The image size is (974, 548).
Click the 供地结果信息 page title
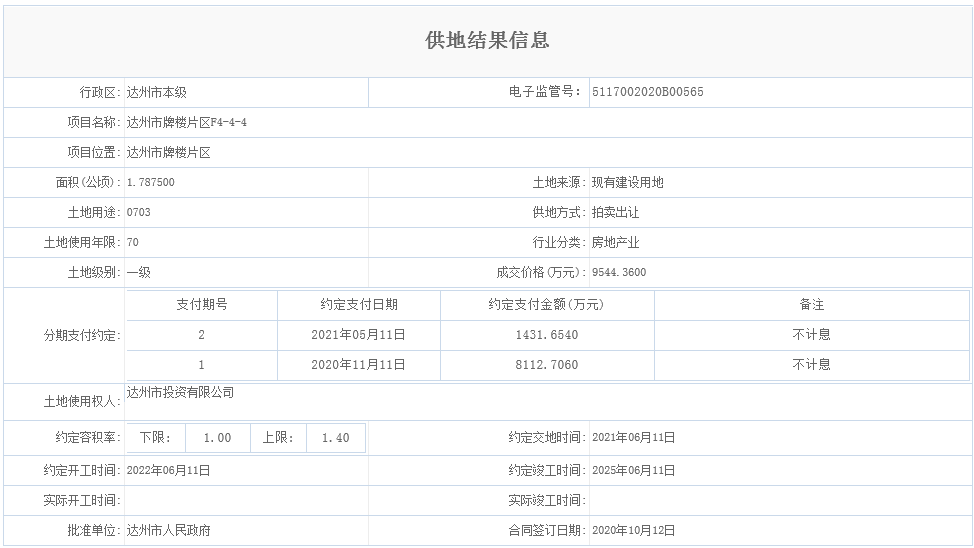pyautogui.click(x=487, y=40)
